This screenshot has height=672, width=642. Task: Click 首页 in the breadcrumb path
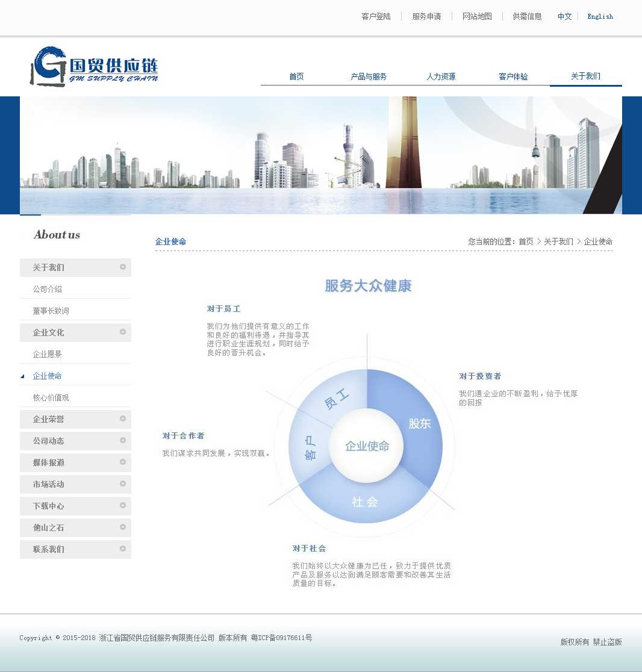pyautogui.click(x=526, y=241)
